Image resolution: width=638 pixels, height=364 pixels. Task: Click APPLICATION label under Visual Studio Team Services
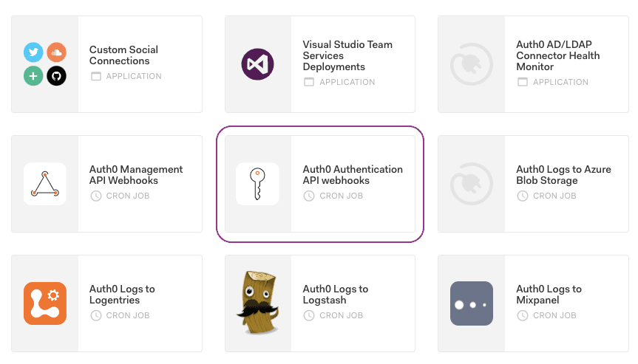[347, 82]
